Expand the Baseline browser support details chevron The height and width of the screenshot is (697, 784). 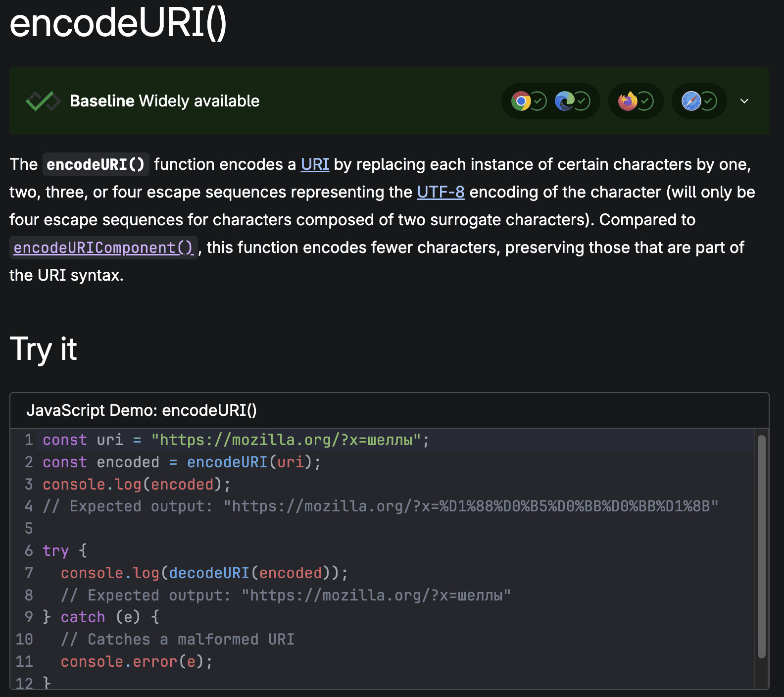(744, 101)
